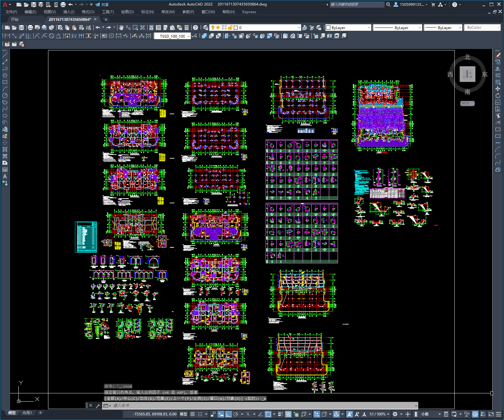This screenshot has width=504, height=420.
Task: Click the Help question mark icon
Action: pos(195,28)
